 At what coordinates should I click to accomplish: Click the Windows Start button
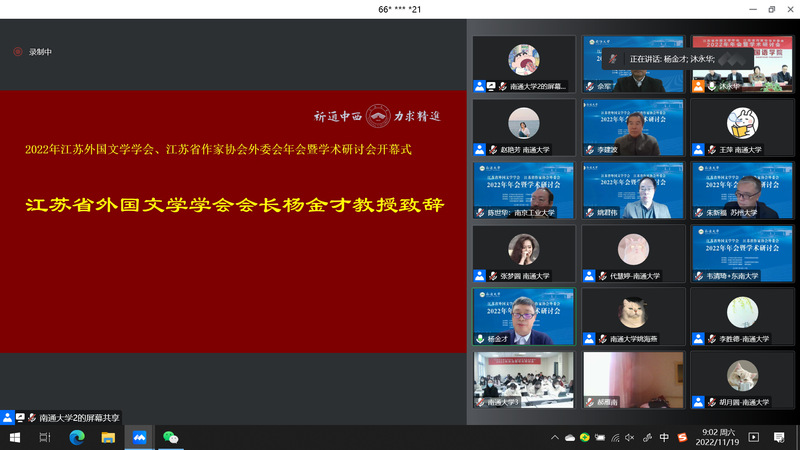pos(14,437)
